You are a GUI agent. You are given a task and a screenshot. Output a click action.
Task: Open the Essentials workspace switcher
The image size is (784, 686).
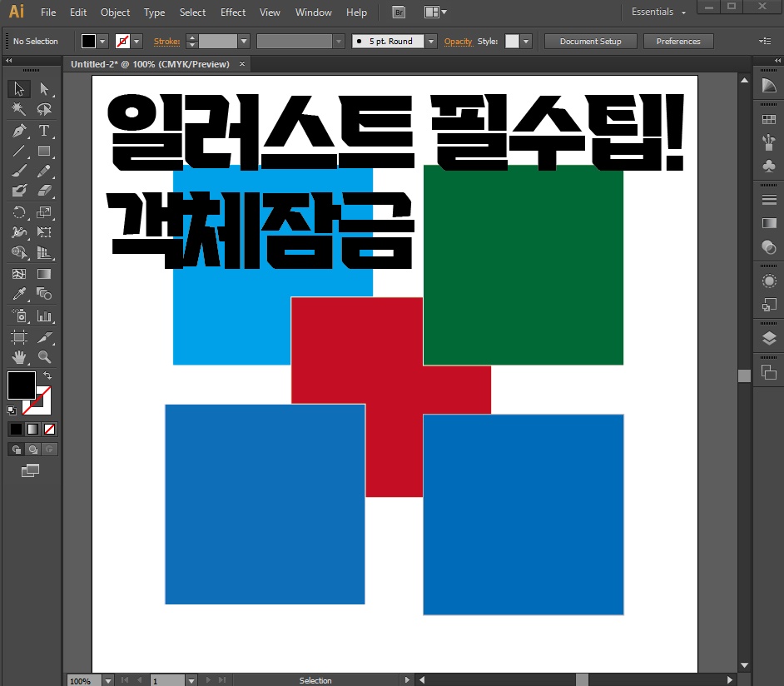(x=658, y=12)
